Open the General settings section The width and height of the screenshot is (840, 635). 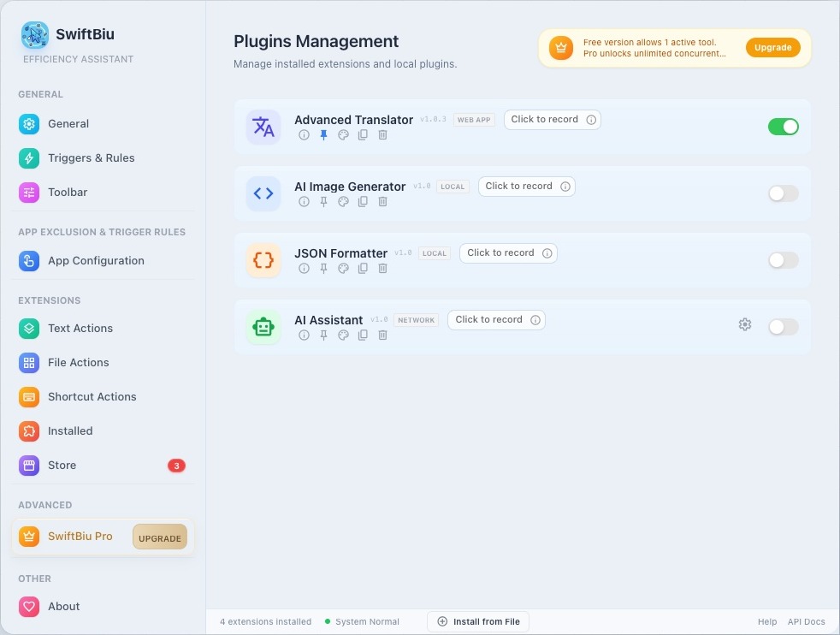(103, 124)
